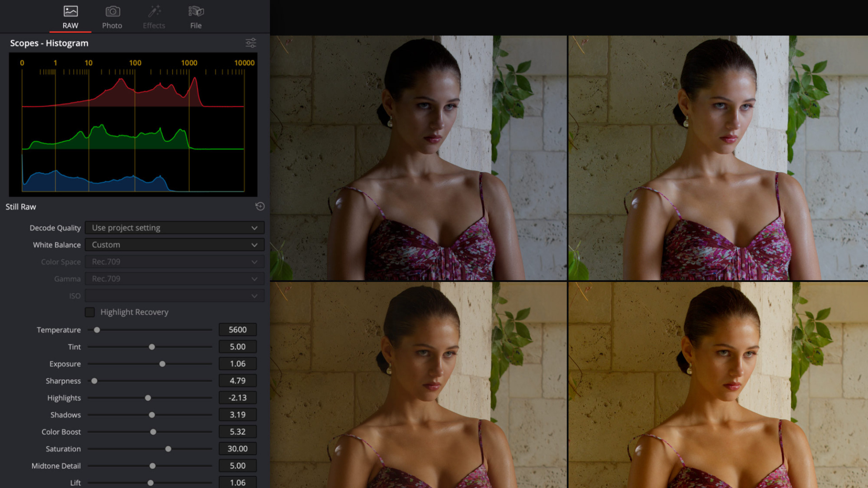This screenshot has width=868, height=488.
Task: Expand the Color Space dropdown
Action: point(175,262)
